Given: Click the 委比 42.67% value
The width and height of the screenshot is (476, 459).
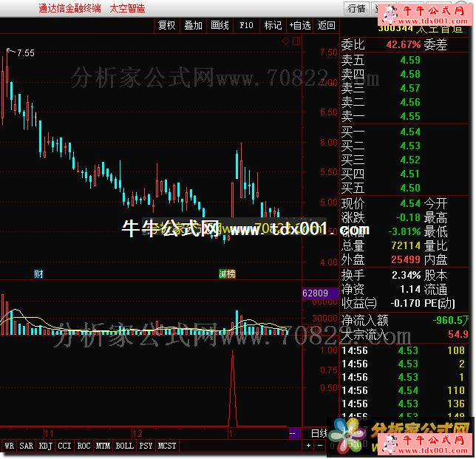Looking at the screenshot, I should pos(403,44).
